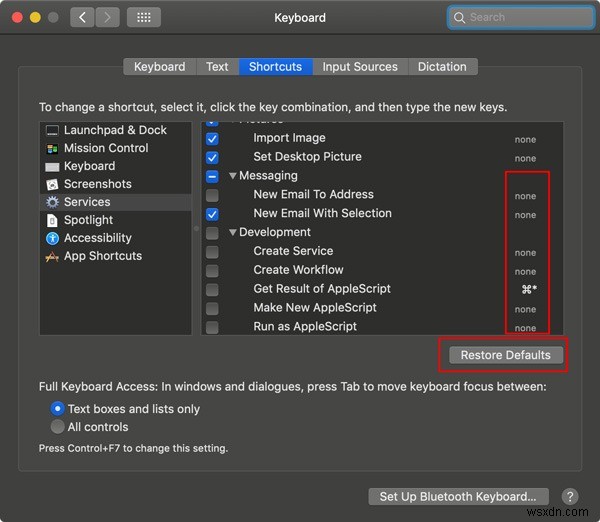Collapse the Development disclosure triangle

[232, 232]
